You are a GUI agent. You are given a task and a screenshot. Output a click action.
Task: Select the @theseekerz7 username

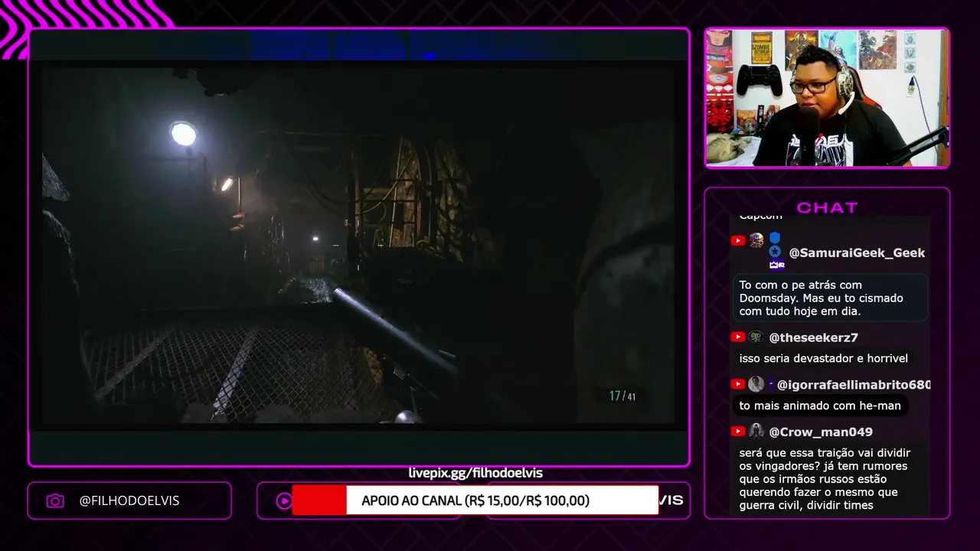813,337
